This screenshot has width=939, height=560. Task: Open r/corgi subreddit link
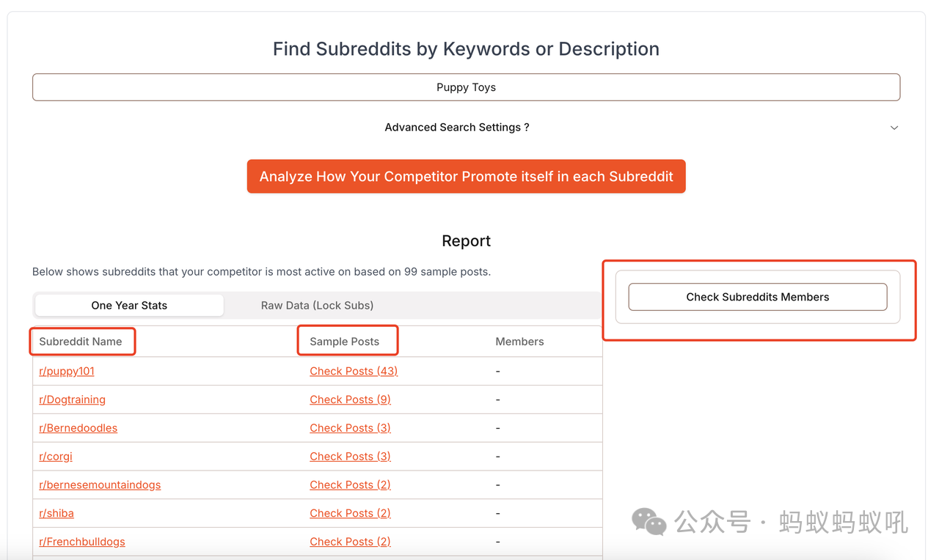click(56, 456)
